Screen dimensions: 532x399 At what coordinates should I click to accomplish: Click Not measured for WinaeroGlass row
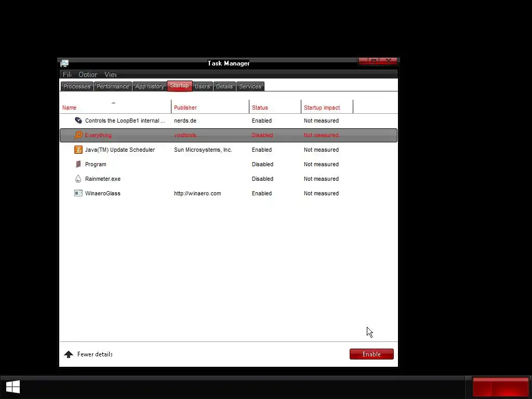321,193
